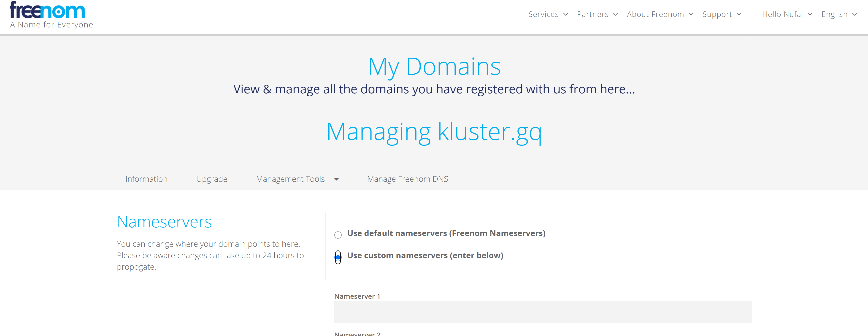Screen dimensions: 868x336
Task: Click the Hello Nufai chevron icon
Action: 810,14
